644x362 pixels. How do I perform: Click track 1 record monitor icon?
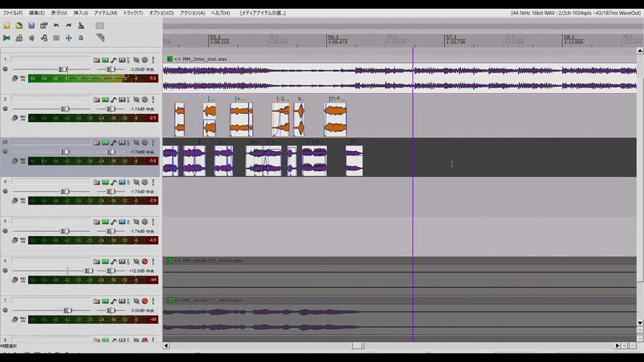(x=15, y=78)
